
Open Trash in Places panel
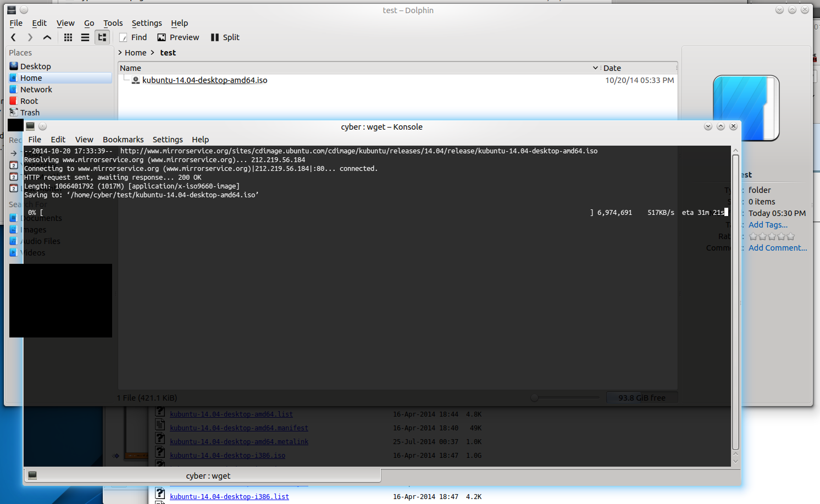point(60,113)
